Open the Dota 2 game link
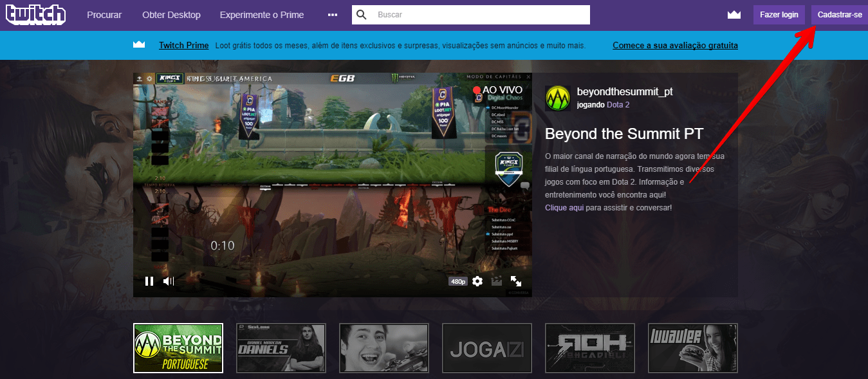The image size is (868, 379). pyautogui.click(x=618, y=104)
